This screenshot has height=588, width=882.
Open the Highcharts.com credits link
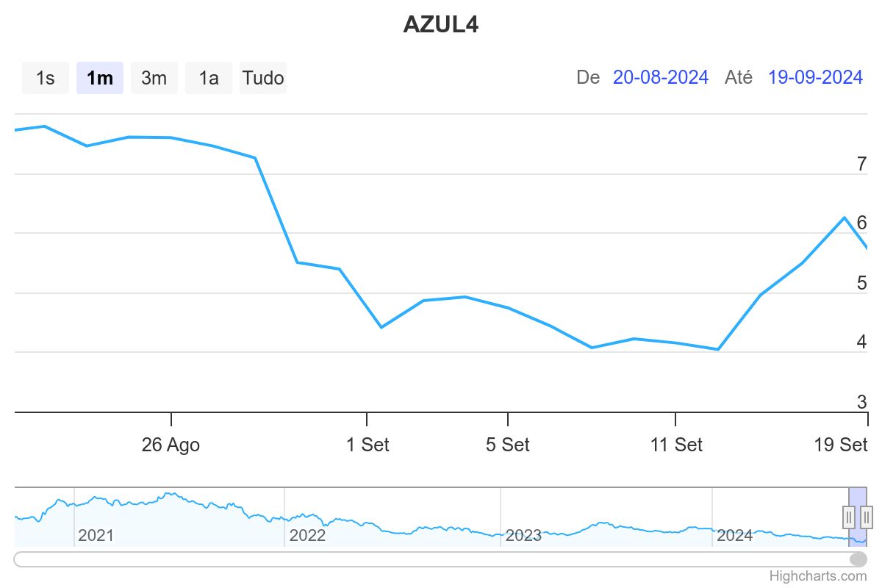(x=818, y=576)
